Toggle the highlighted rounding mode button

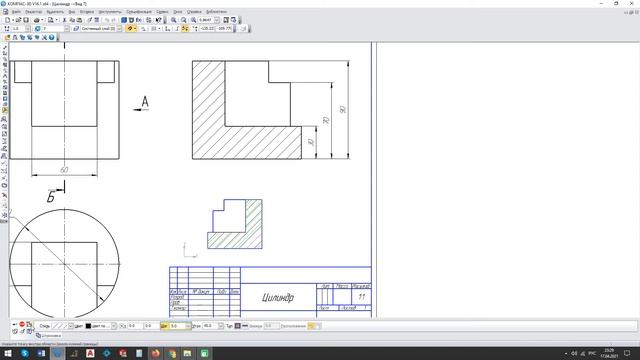[x=185, y=29]
